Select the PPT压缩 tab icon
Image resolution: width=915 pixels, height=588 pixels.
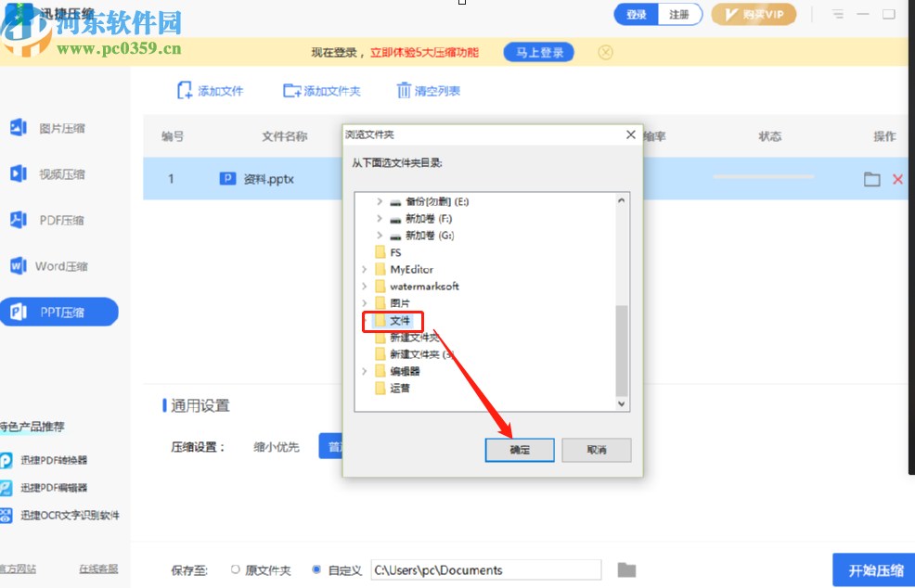19,312
